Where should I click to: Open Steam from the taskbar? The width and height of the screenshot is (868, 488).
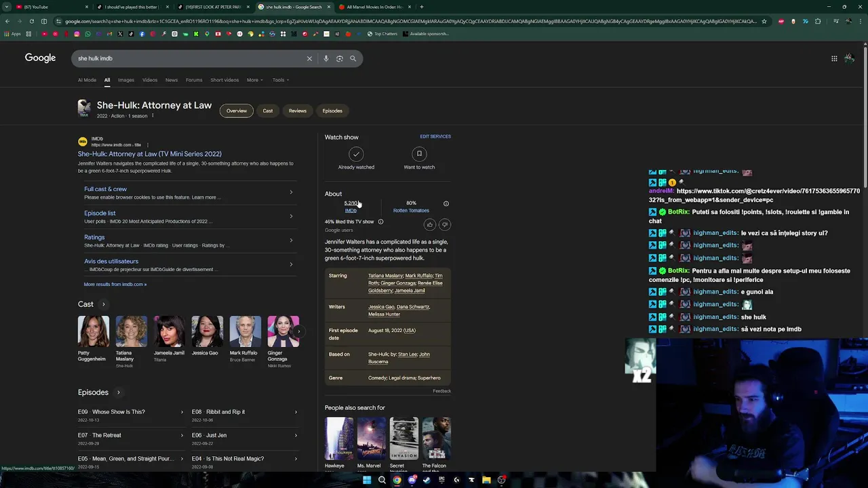click(427, 480)
